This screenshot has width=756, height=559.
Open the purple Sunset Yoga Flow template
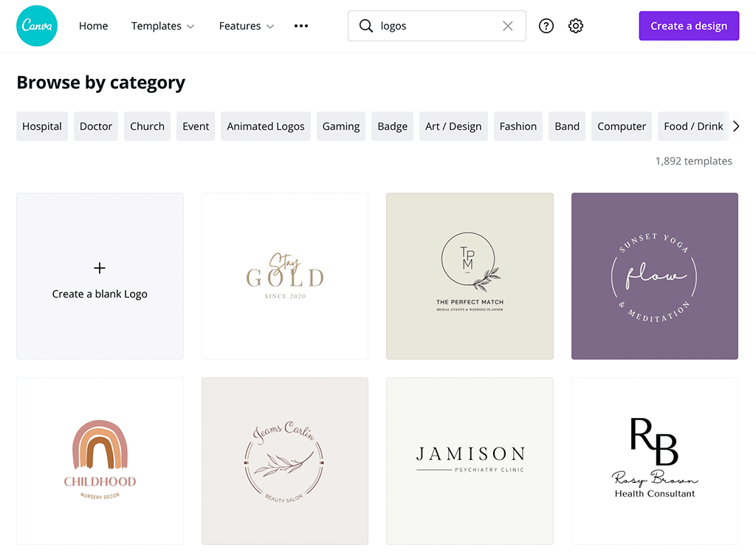pos(655,276)
